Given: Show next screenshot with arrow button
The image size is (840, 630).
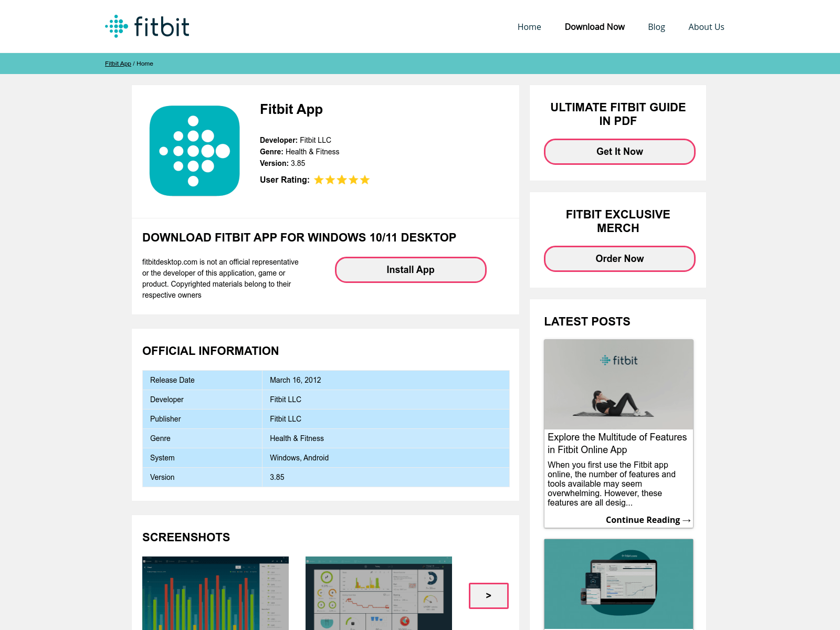Looking at the screenshot, I should click(489, 596).
